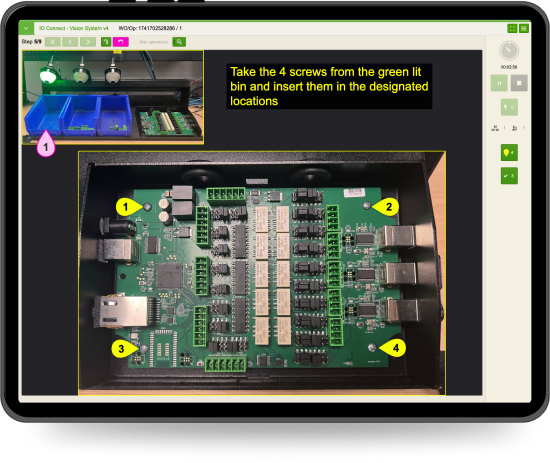
Task: Go to previous step arrow
Action: (x=70, y=42)
